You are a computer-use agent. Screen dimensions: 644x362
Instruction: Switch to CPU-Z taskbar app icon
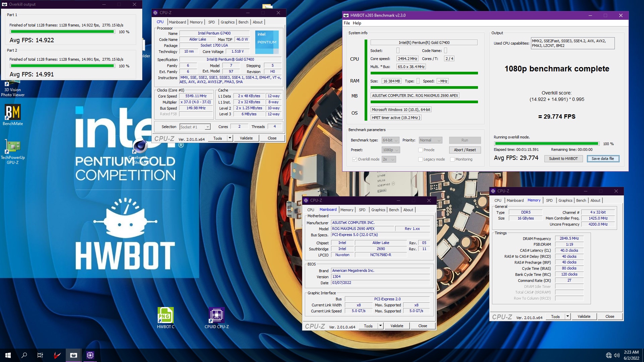coord(90,355)
